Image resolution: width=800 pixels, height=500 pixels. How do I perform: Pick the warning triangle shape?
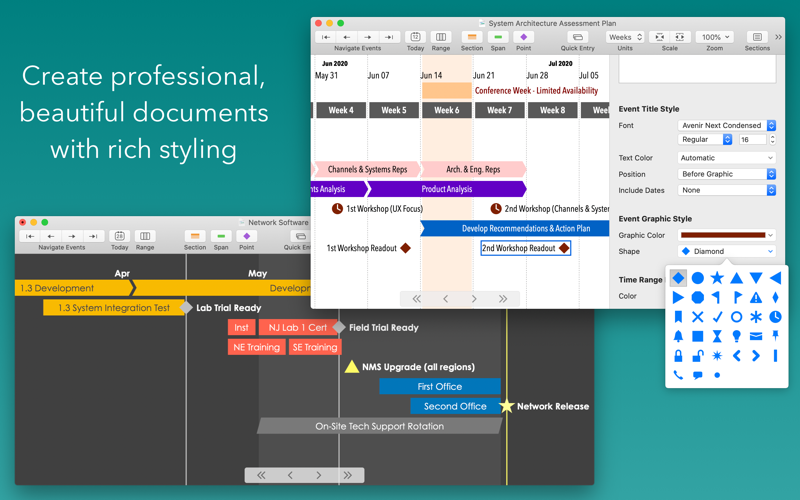[x=756, y=297]
